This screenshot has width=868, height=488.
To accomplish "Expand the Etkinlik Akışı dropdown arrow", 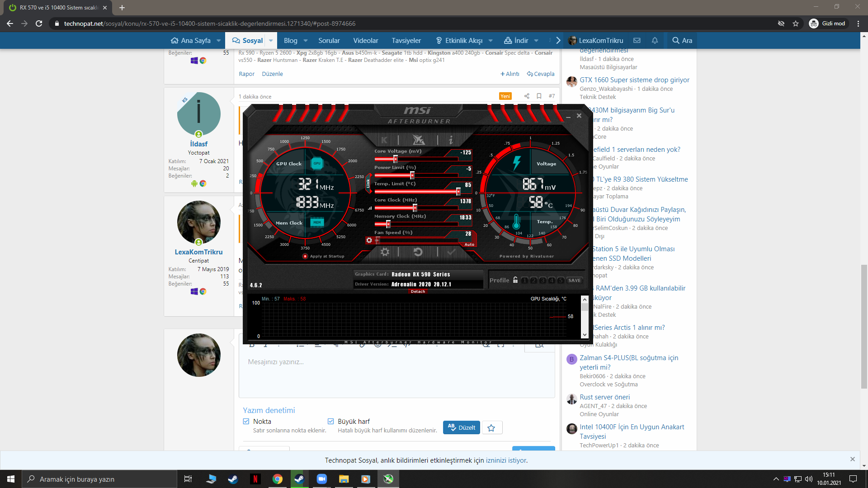I will click(491, 41).
